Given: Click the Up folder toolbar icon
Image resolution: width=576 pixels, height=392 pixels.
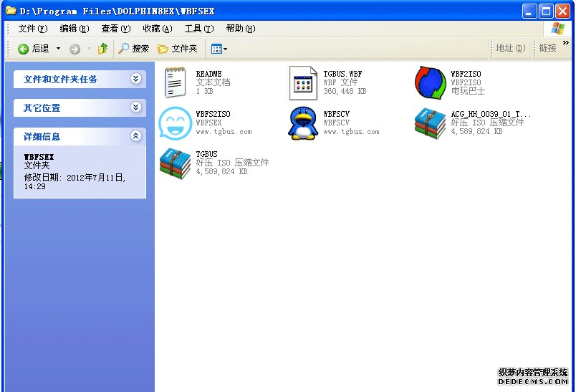Looking at the screenshot, I should pos(103,49).
